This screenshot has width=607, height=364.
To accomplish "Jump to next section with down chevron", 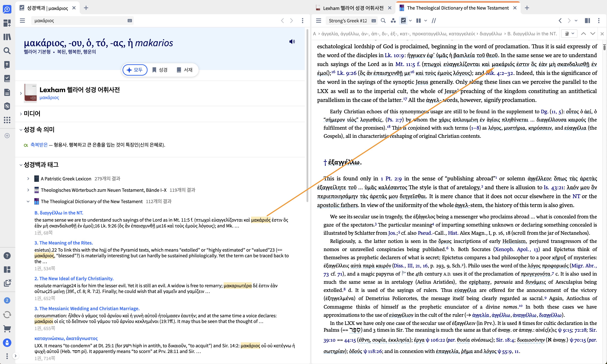I will 593,34.
